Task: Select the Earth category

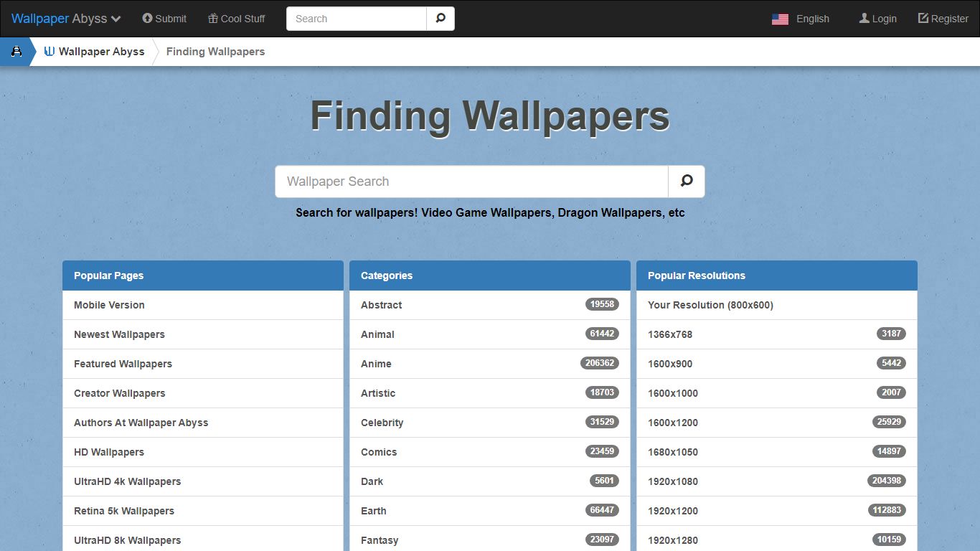Action: pyautogui.click(x=490, y=511)
